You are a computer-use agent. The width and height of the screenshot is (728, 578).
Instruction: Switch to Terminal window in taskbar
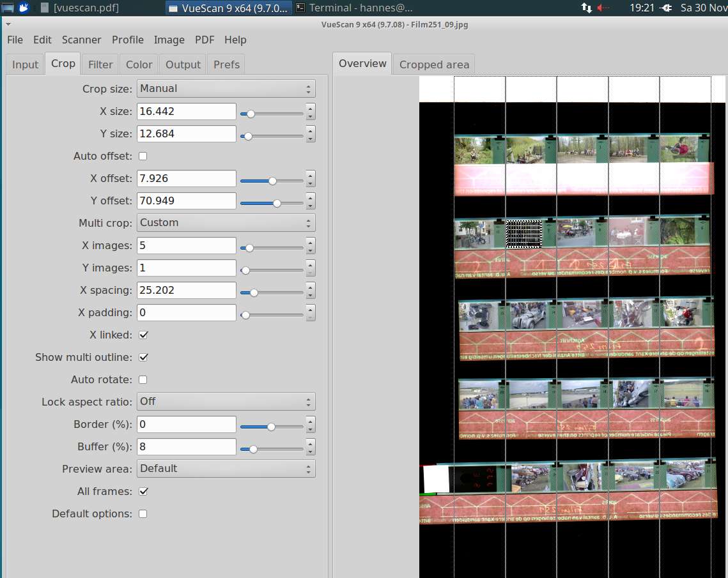tap(353, 8)
